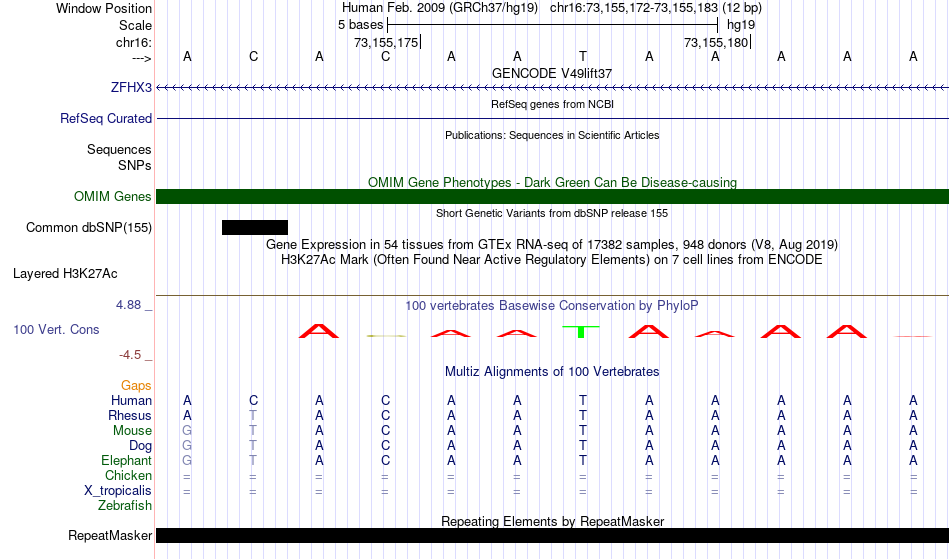Screen dimensions: 950x559
Task: Click Publications: Sequences in Scientific Articles title
Action: click(552, 135)
